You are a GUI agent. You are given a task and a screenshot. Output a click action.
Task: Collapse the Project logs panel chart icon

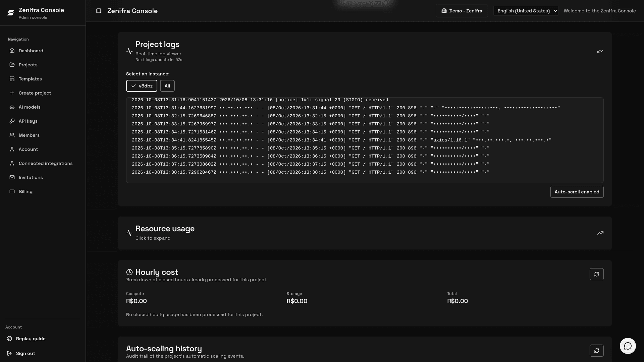click(600, 51)
